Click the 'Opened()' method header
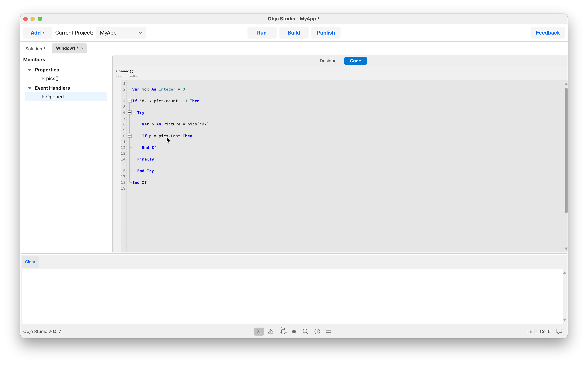The image size is (588, 365). point(125,71)
